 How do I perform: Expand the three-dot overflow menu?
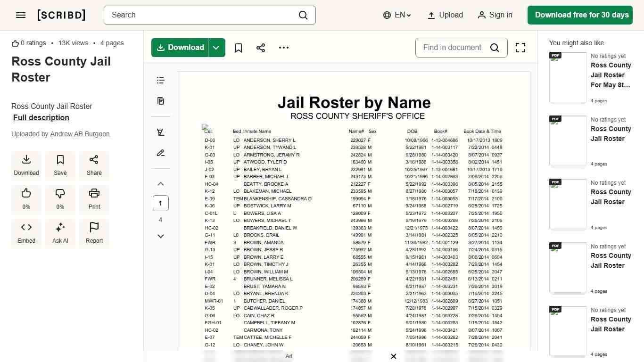[283, 48]
